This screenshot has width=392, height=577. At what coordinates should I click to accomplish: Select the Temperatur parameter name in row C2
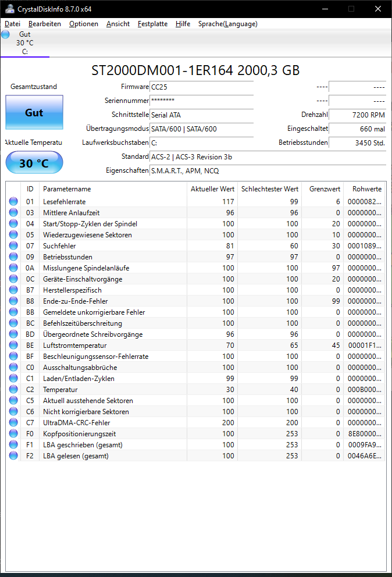click(x=60, y=389)
